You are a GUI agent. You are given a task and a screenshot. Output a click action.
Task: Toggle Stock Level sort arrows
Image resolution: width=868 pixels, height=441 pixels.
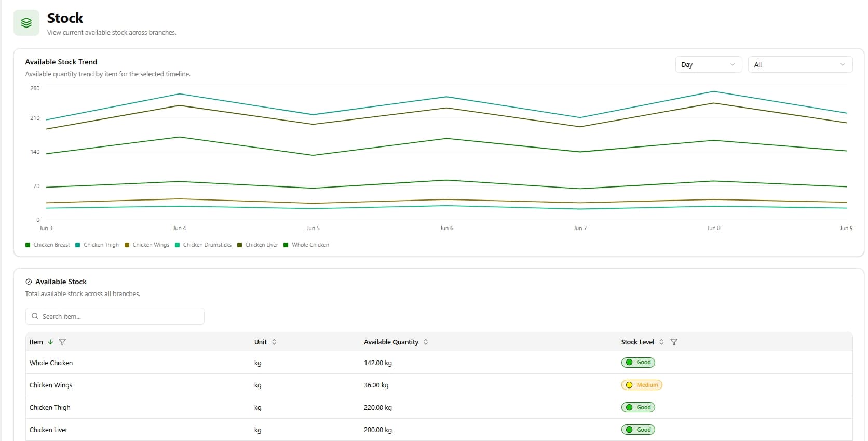[x=661, y=342]
